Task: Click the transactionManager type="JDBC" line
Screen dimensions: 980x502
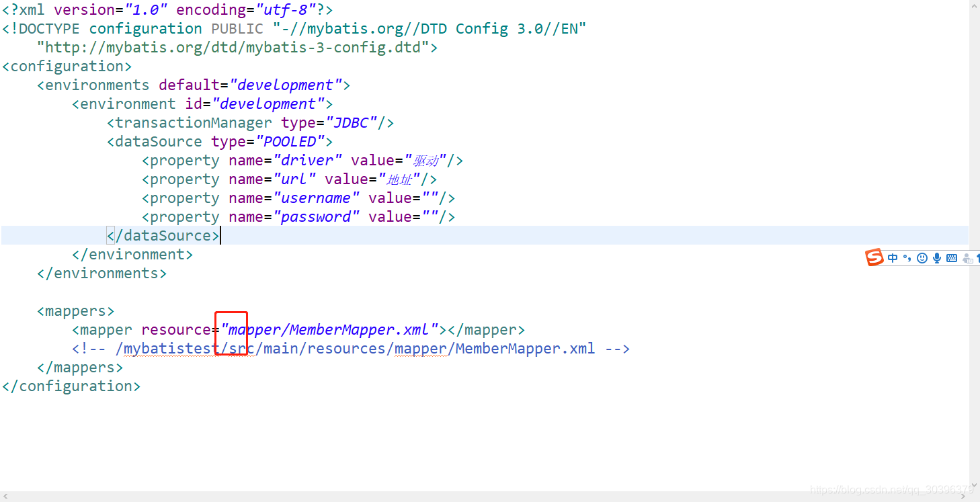Action: point(250,123)
